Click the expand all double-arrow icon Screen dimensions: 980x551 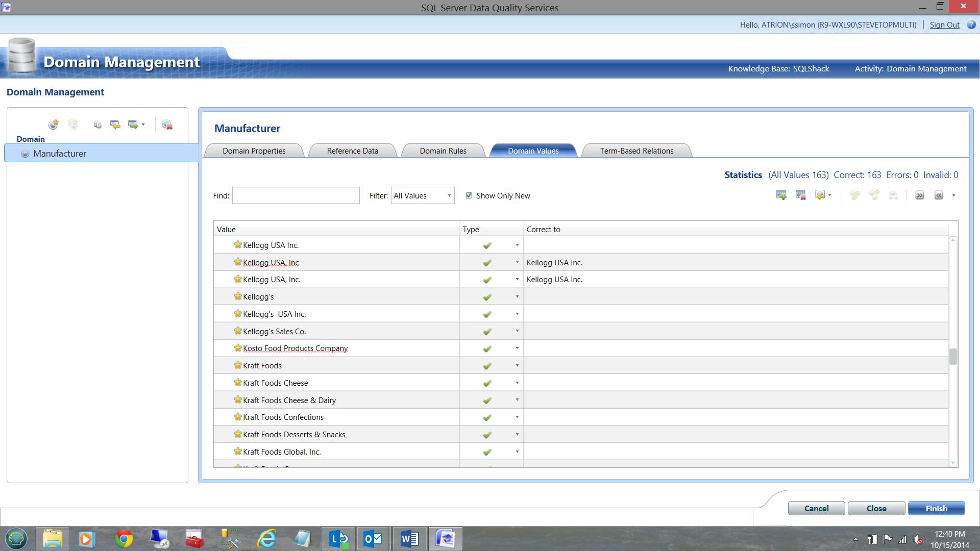[919, 195]
